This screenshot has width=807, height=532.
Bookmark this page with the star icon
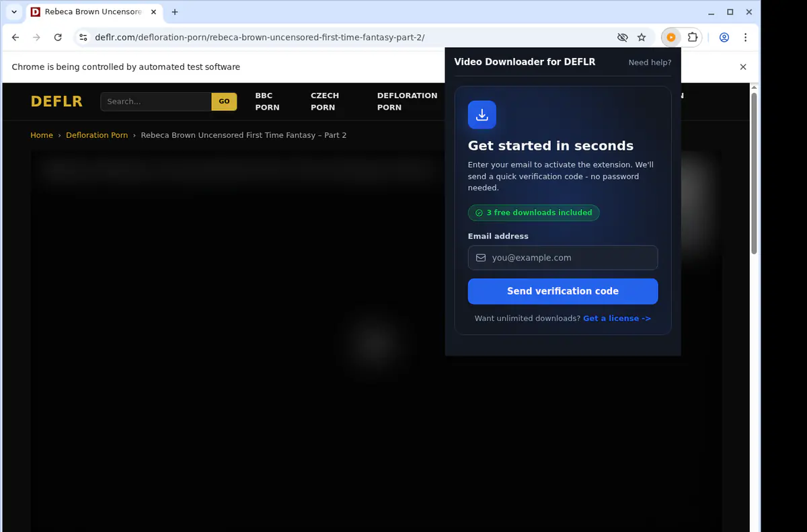pos(642,38)
